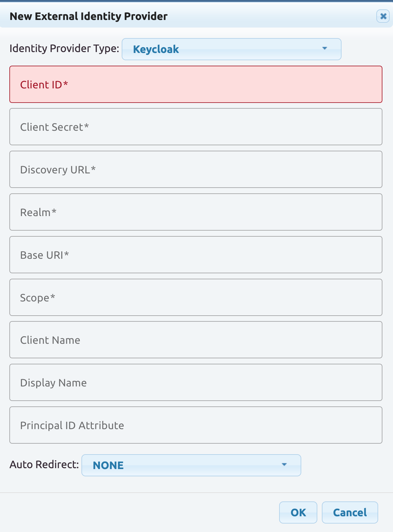This screenshot has width=393, height=532.
Task: Select the Client Name field
Action: click(x=196, y=340)
